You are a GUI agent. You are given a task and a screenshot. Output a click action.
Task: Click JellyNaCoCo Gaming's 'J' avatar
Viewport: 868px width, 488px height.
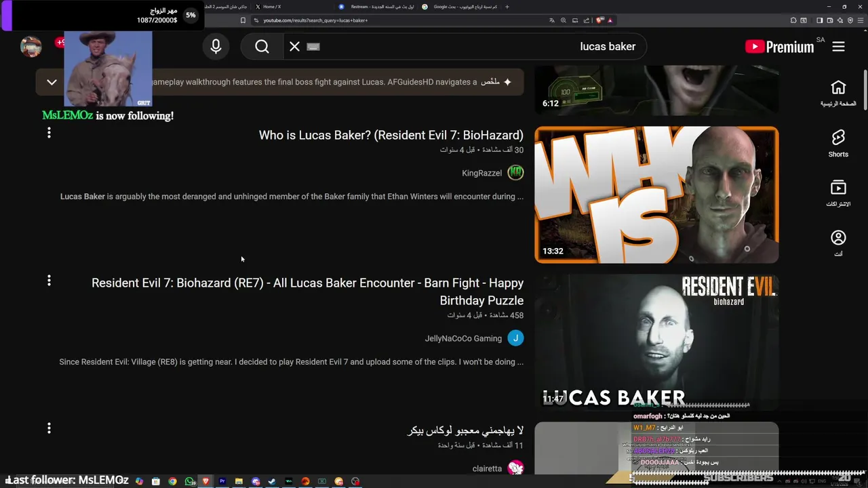[x=516, y=338]
